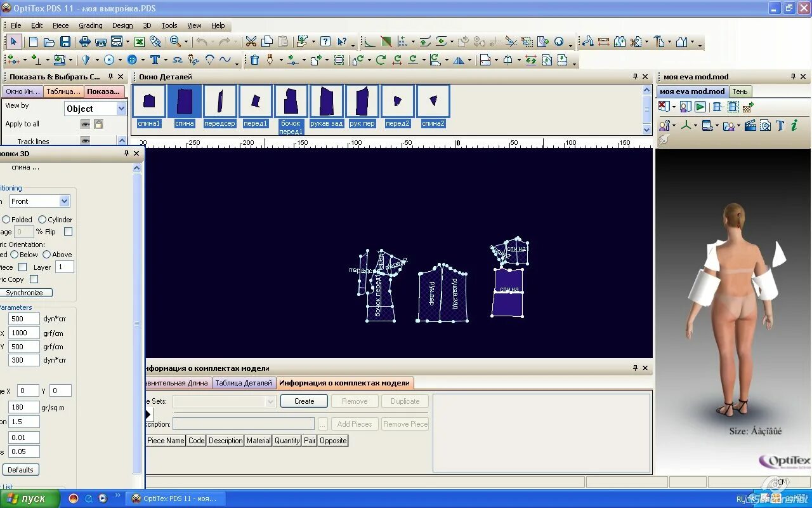Select the Below fabric orientation option
Viewport: 812px width, 508px height.
(15, 254)
